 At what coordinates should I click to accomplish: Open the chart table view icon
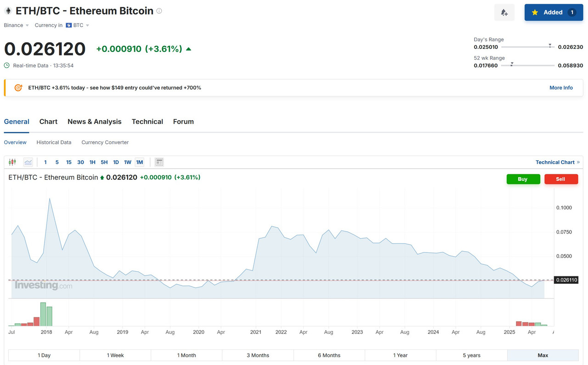tap(159, 162)
